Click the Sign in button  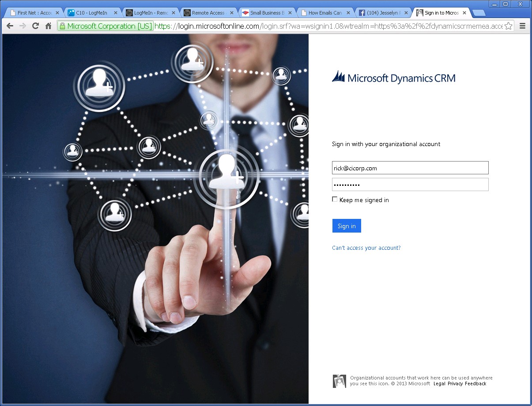[x=347, y=226]
